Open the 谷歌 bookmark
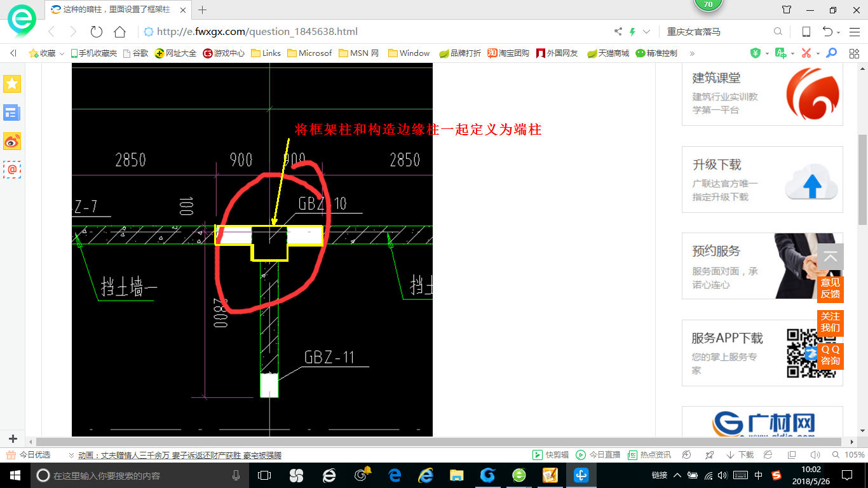Viewport: 868px width, 488px height. 135,53
